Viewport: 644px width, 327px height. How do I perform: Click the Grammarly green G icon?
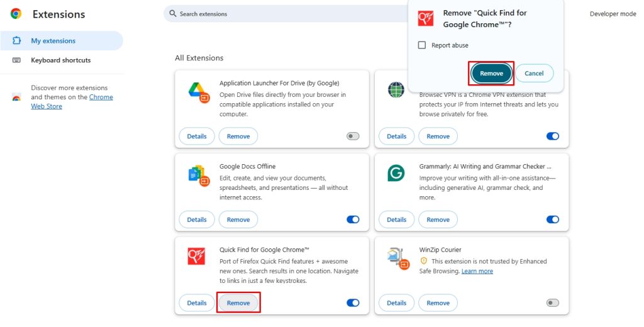pos(396,174)
